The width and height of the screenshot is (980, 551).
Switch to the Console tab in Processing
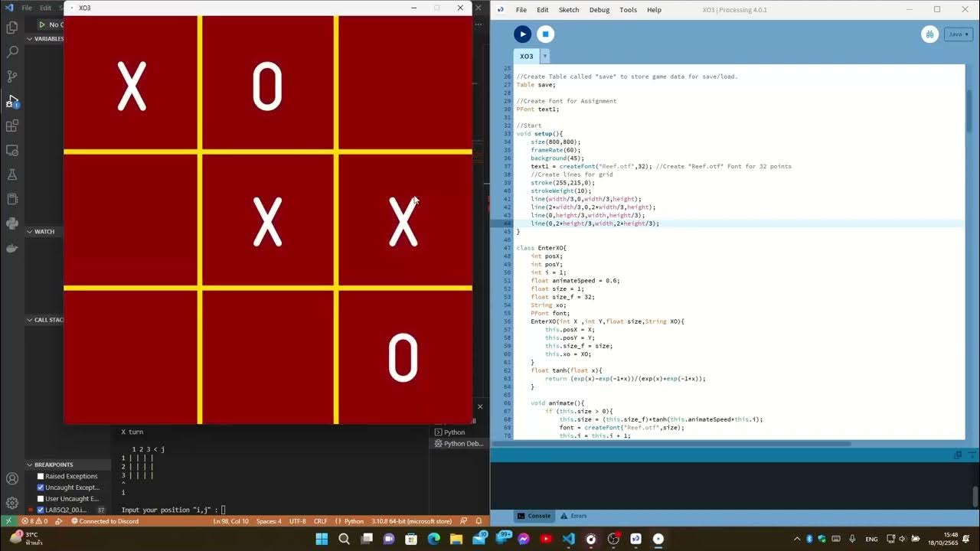click(534, 516)
